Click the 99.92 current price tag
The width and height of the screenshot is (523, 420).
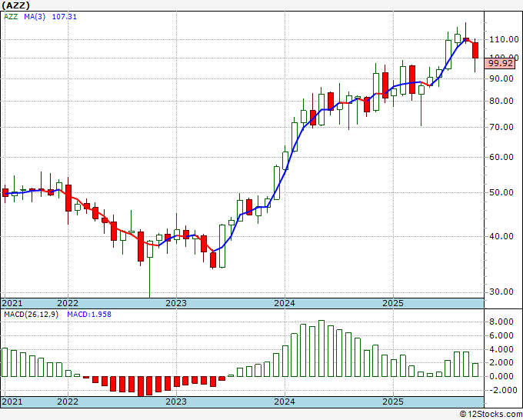(500, 63)
